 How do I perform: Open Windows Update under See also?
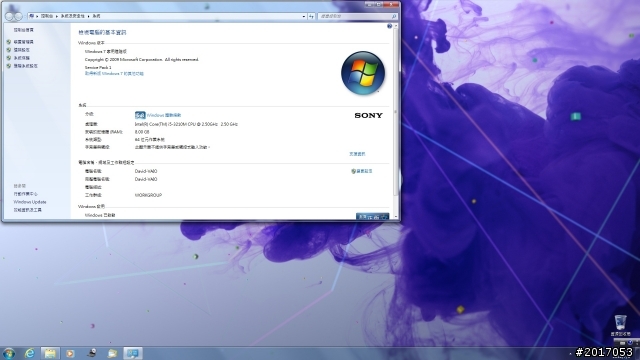click(x=30, y=202)
